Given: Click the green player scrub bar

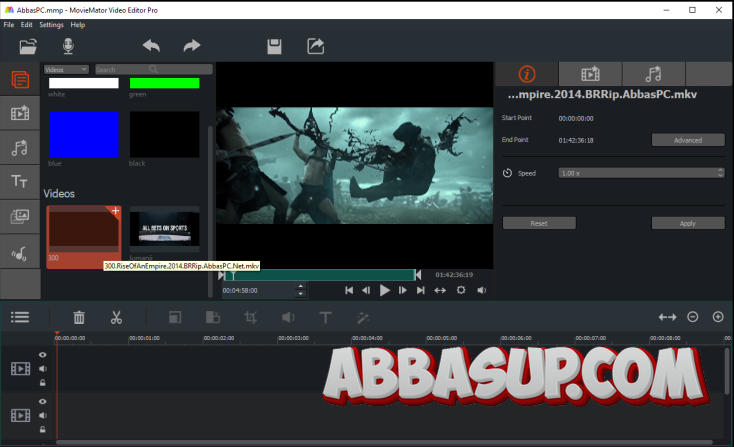Looking at the screenshot, I should 320,275.
